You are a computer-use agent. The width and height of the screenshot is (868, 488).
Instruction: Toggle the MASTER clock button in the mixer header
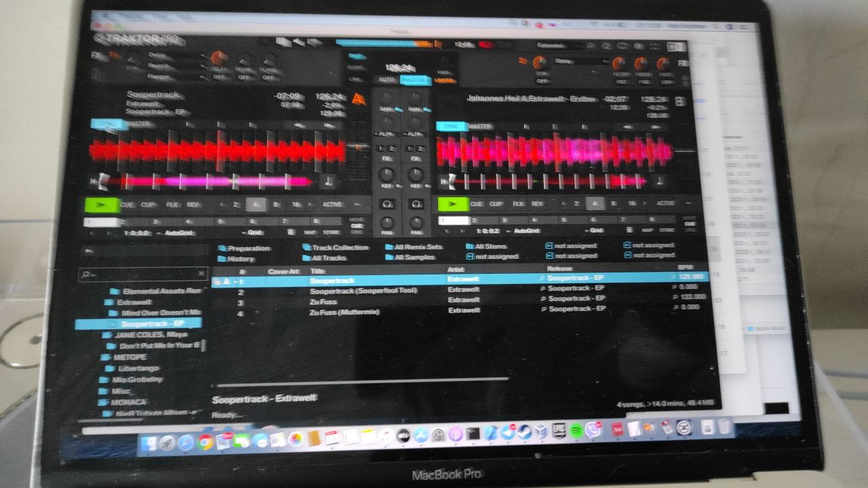414,80
